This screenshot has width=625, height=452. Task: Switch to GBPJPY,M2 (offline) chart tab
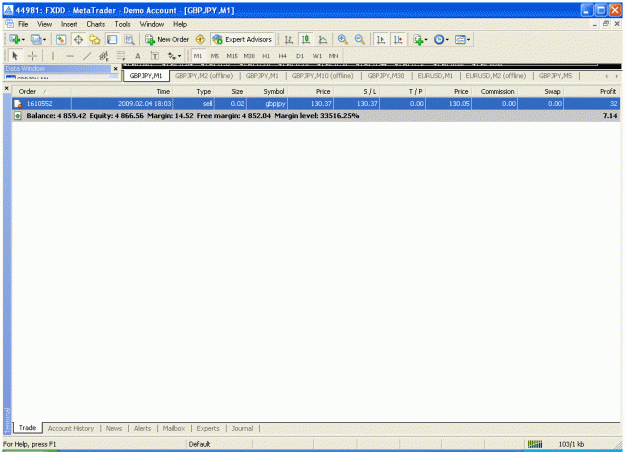pyautogui.click(x=204, y=76)
